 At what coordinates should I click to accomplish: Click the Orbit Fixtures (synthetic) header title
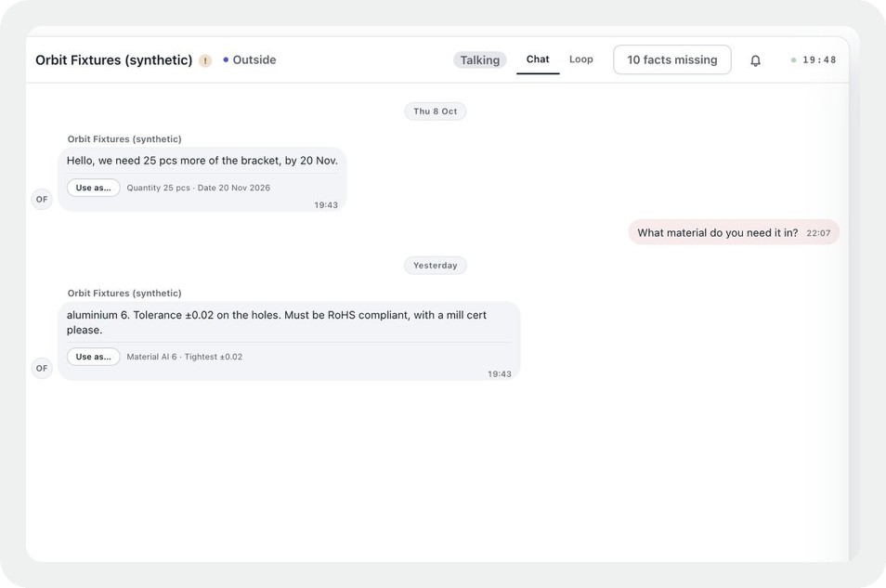point(113,60)
